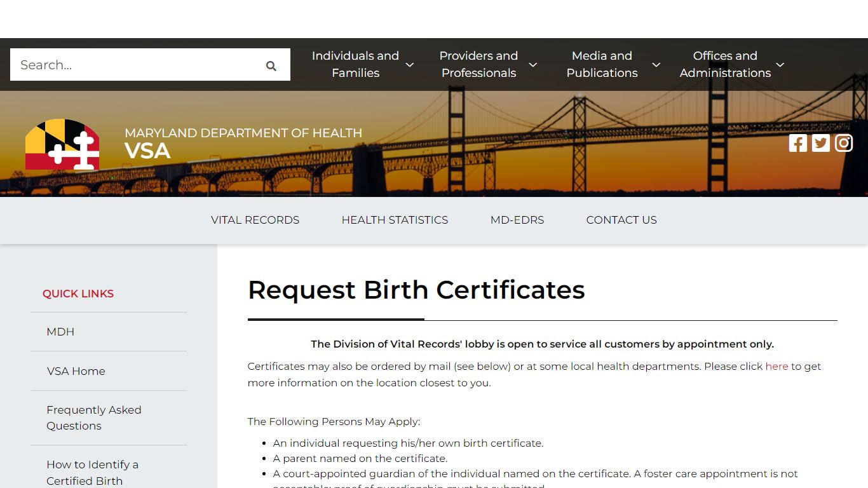Open the Providers and Professionals menu
Image resolution: width=868 pixels, height=488 pixels.
478,64
